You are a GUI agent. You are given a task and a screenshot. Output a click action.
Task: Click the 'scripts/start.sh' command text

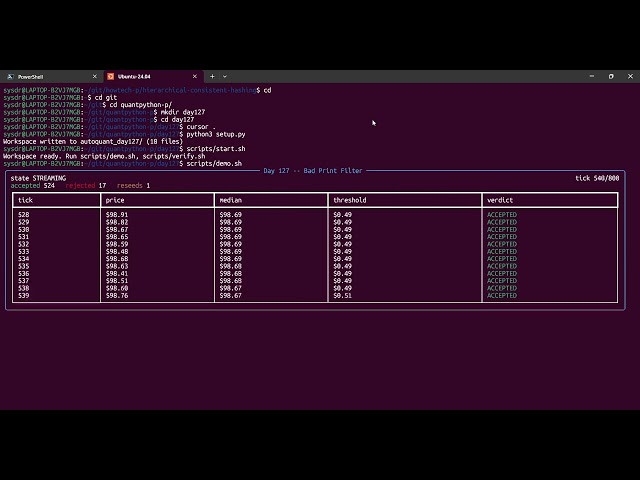coord(216,149)
